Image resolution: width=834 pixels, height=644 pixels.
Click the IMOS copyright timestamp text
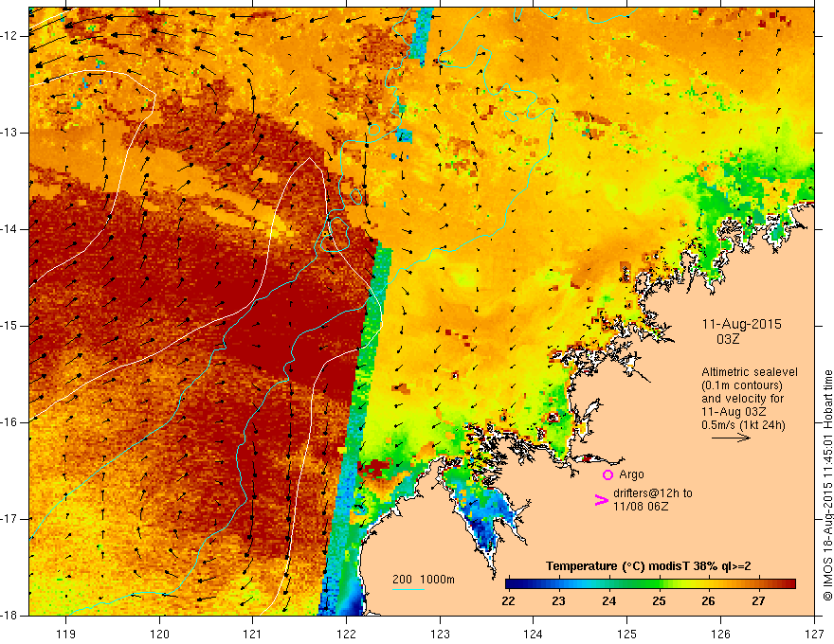click(x=827, y=486)
